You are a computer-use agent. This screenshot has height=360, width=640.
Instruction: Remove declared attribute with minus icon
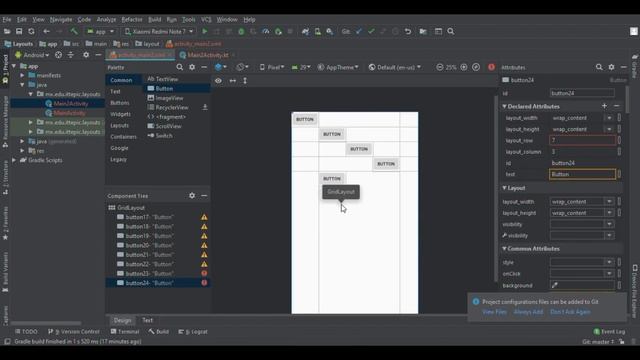617,106
